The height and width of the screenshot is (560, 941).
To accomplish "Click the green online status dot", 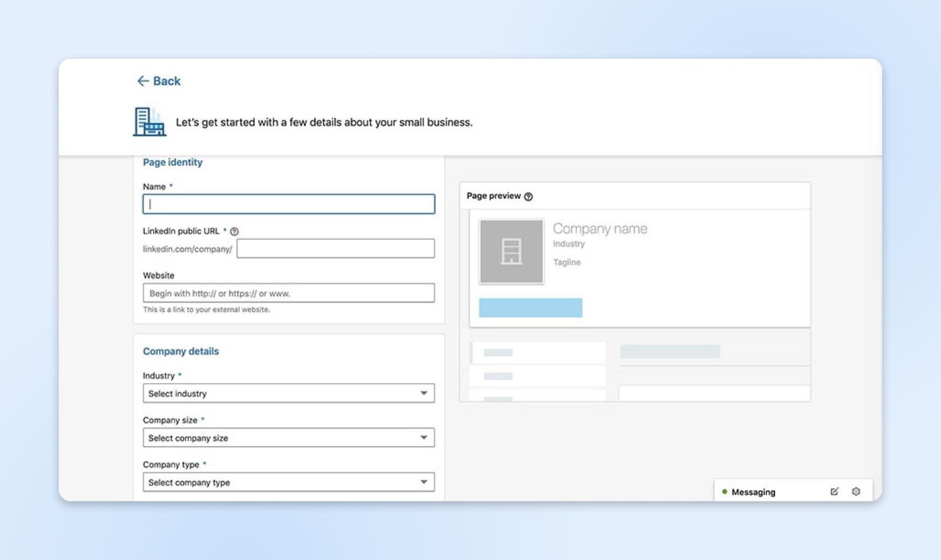I will (725, 492).
